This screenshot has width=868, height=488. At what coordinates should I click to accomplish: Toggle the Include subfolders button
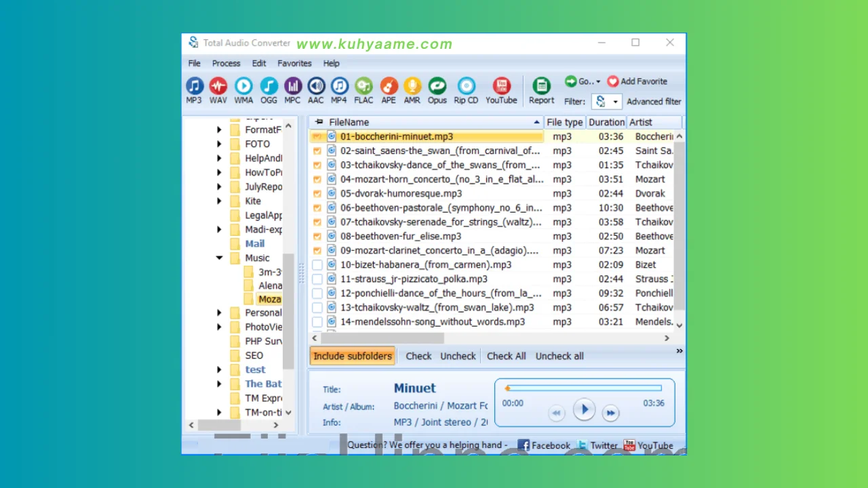[353, 356]
